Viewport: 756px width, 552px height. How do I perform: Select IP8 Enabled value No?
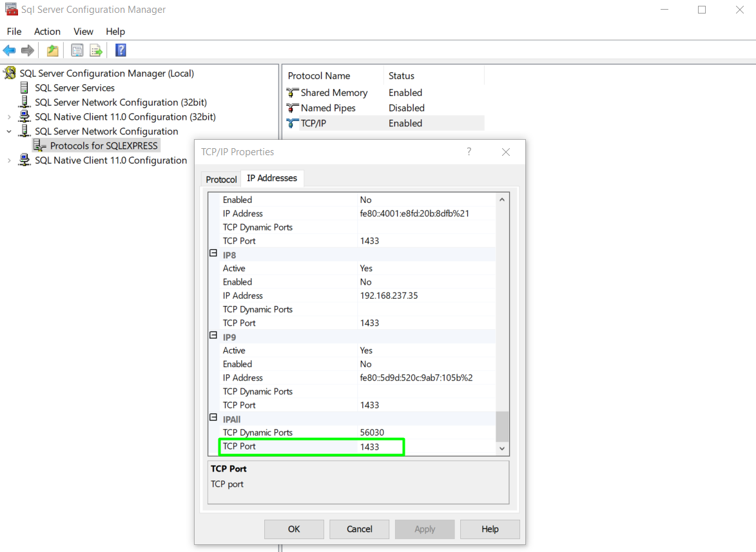427,281
